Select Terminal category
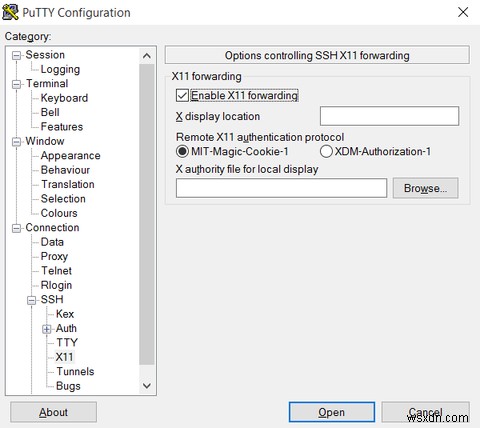 point(47,83)
